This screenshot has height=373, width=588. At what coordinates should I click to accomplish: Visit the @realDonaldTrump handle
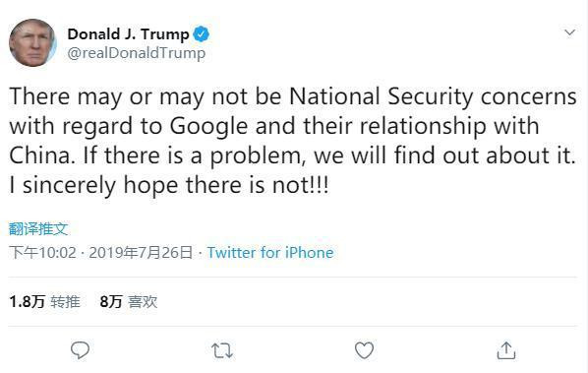click(137, 53)
